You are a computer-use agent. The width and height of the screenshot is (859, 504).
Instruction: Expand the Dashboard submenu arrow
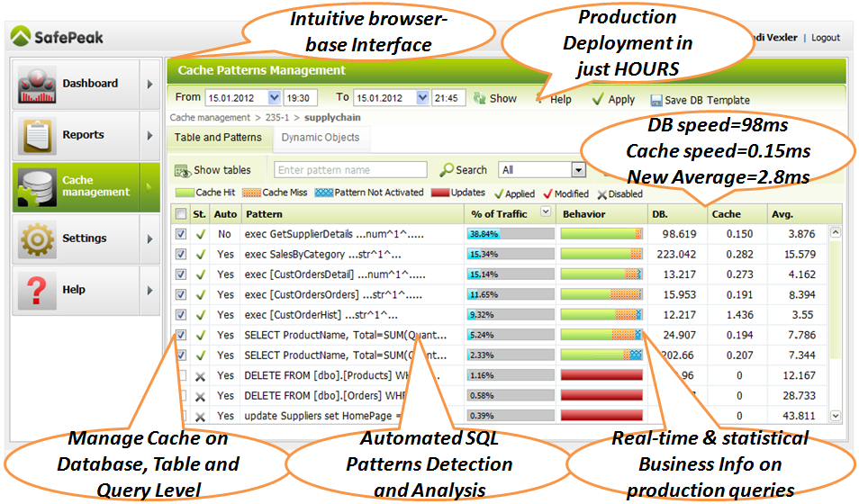[x=149, y=85]
